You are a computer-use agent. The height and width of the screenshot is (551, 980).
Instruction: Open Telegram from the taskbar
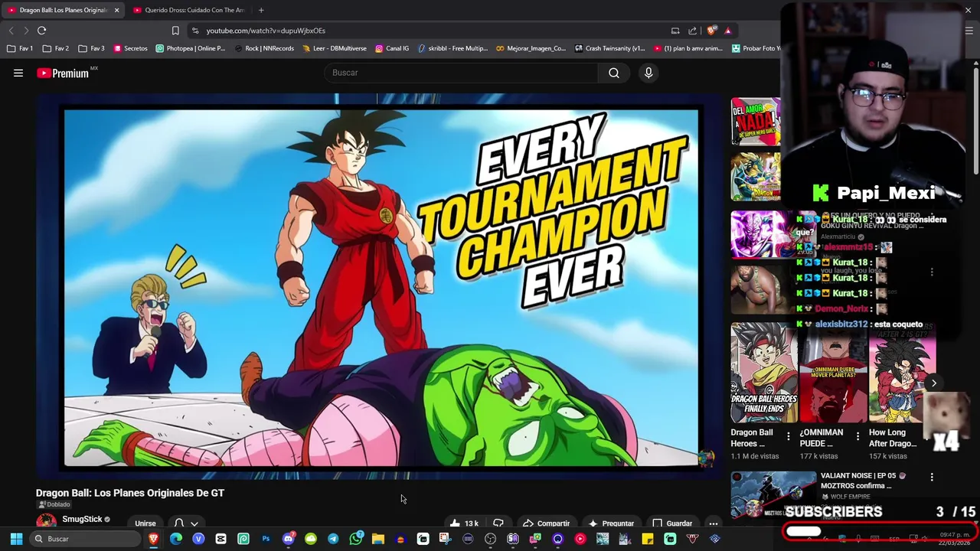tap(333, 539)
